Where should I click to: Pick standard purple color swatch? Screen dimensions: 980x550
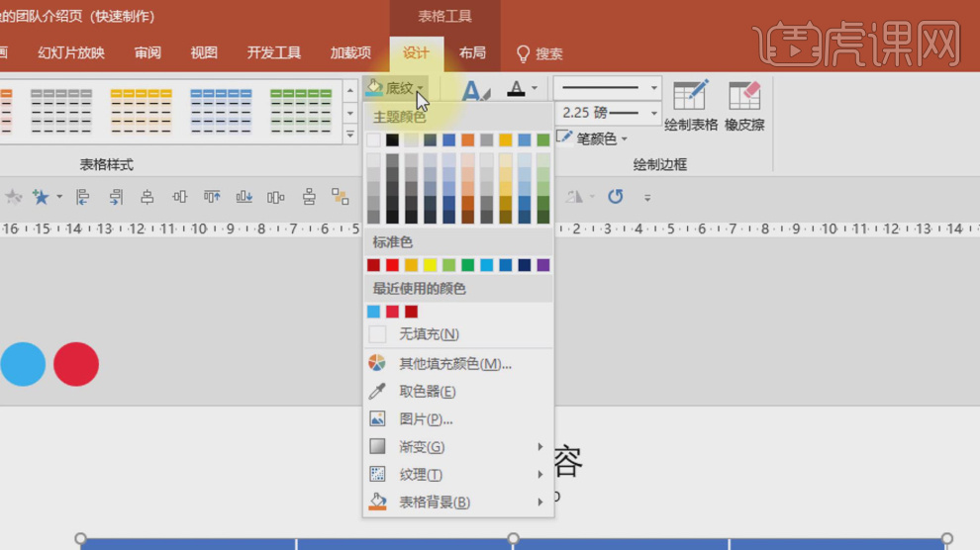pos(543,265)
